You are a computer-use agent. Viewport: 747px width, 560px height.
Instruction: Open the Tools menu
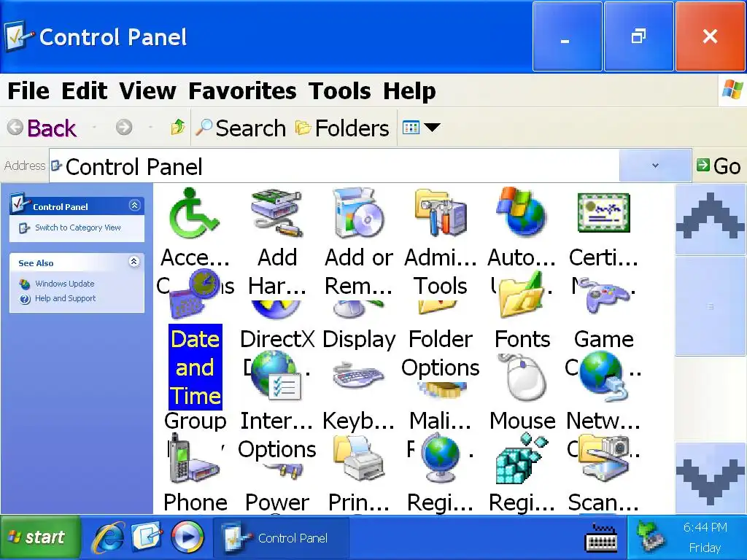(340, 90)
